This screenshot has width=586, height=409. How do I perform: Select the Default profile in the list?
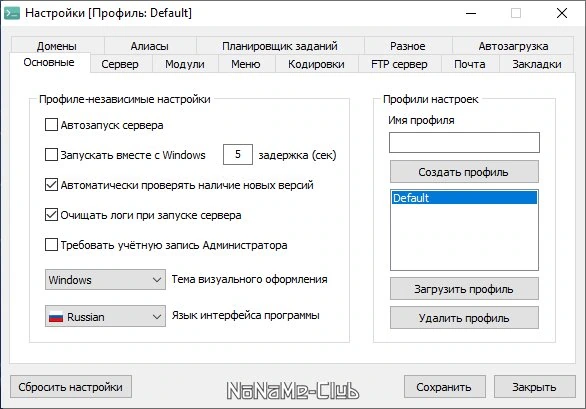click(x=464, y=197)
